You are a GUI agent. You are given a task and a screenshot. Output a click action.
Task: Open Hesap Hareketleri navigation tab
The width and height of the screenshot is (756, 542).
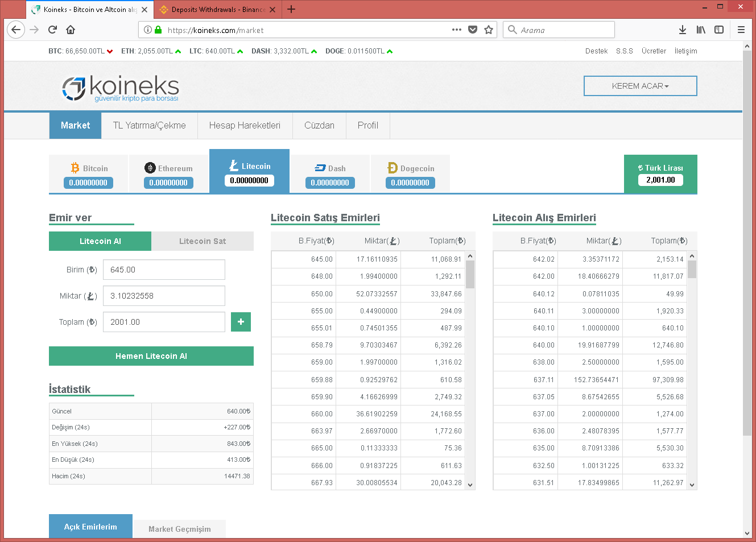pyautogui.click(x=245, y=125)
